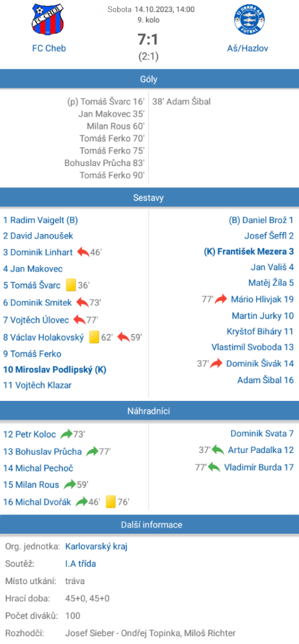Viewport: 299px width, 644px height.
Task: Open goalkeeper Daniel Brož's player link
Action: click(261, 220)
